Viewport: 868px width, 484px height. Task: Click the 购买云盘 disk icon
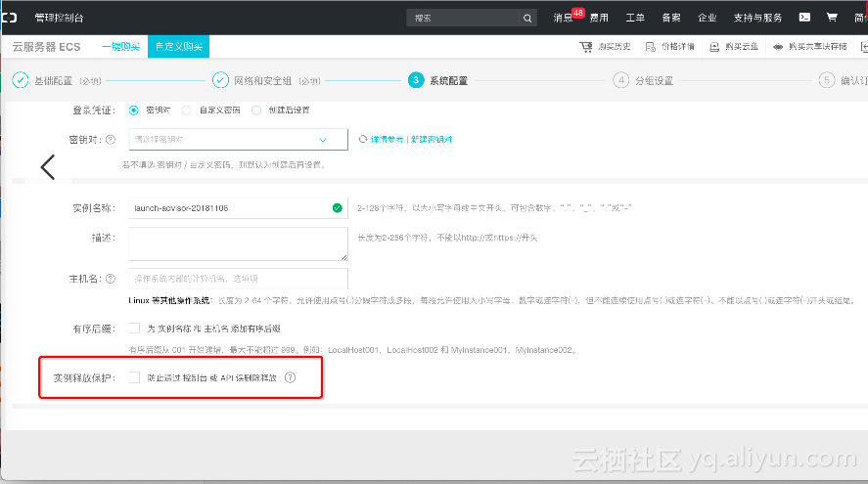tap(714, 47)
